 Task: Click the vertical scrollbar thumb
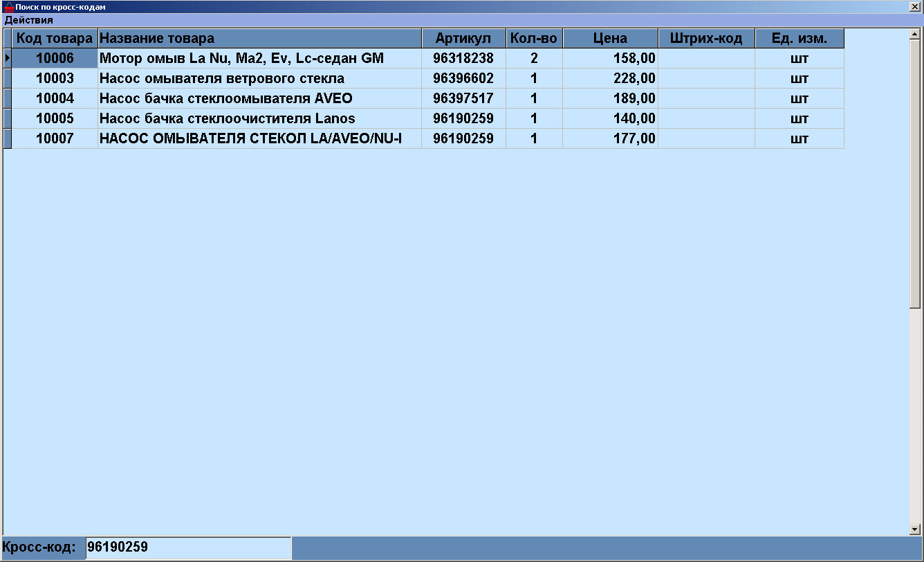pos(915,174)
